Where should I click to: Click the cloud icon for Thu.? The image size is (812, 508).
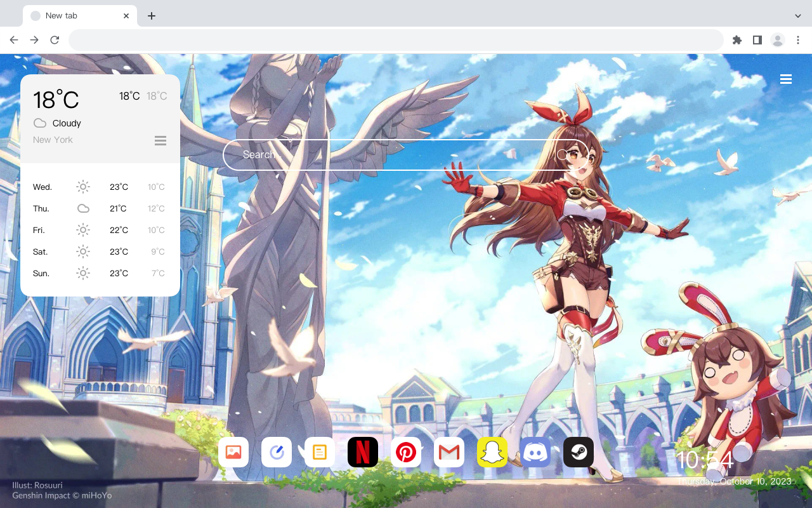click(83, 208)
